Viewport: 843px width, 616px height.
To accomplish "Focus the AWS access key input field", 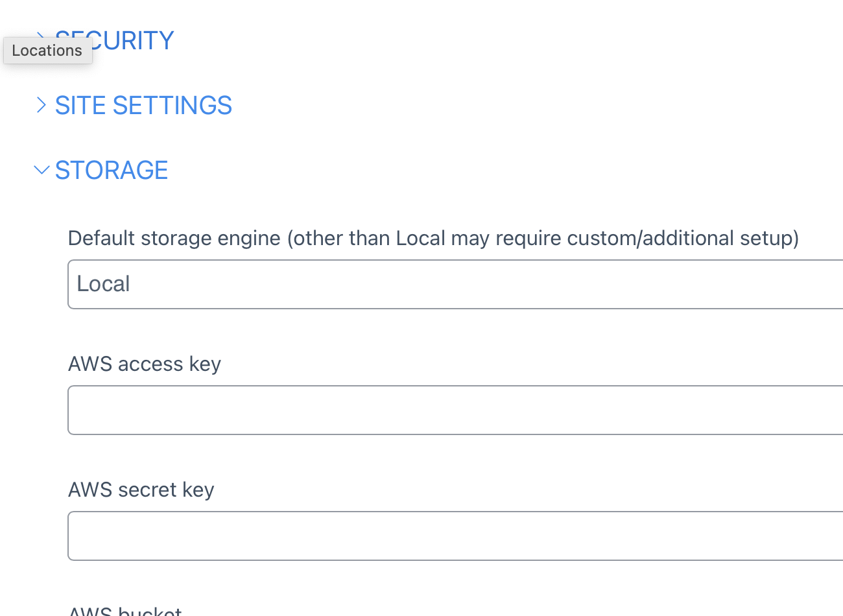I will 454,410.
